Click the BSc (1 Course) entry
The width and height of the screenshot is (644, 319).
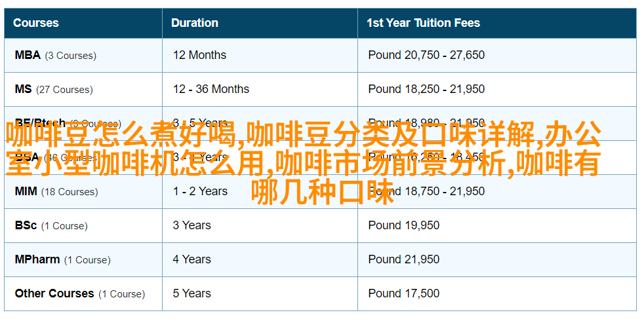51,225
